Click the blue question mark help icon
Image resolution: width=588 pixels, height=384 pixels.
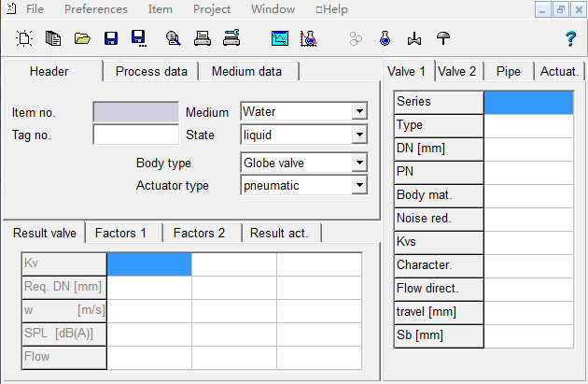(x=570, y=38)
